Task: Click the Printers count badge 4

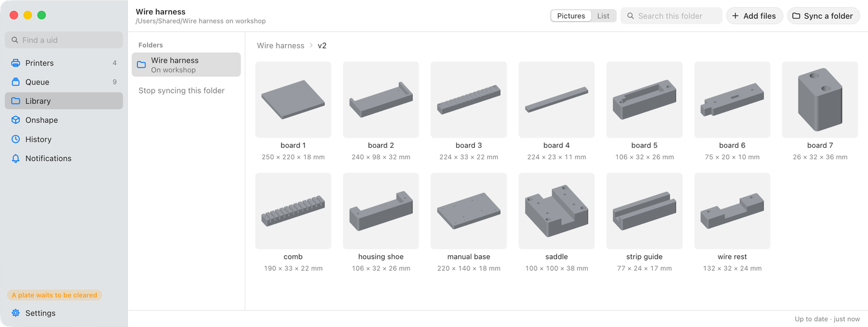Action: point(115,63)
